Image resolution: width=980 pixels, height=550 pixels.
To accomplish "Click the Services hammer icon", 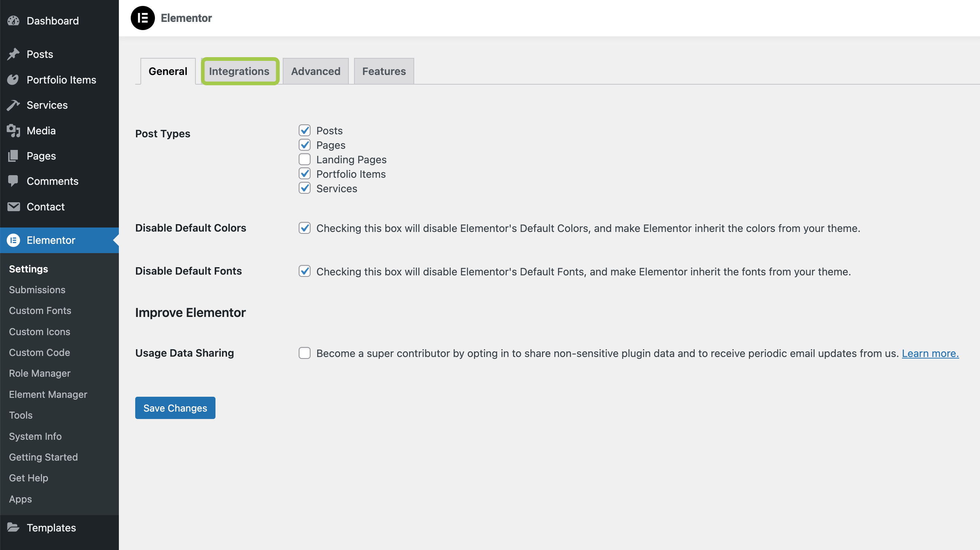I will pyautogui.click(x=13, y=105).
